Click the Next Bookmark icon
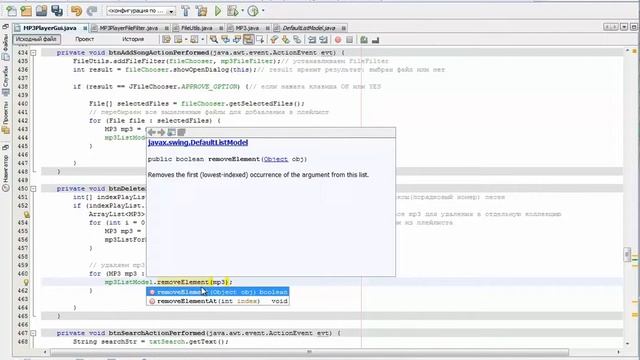 tap(286, 40)
